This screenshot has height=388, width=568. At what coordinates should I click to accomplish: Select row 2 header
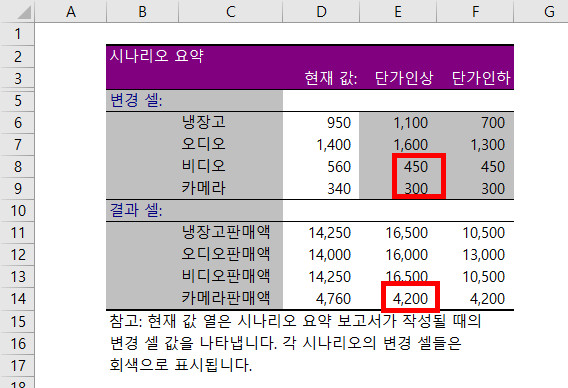17,56
